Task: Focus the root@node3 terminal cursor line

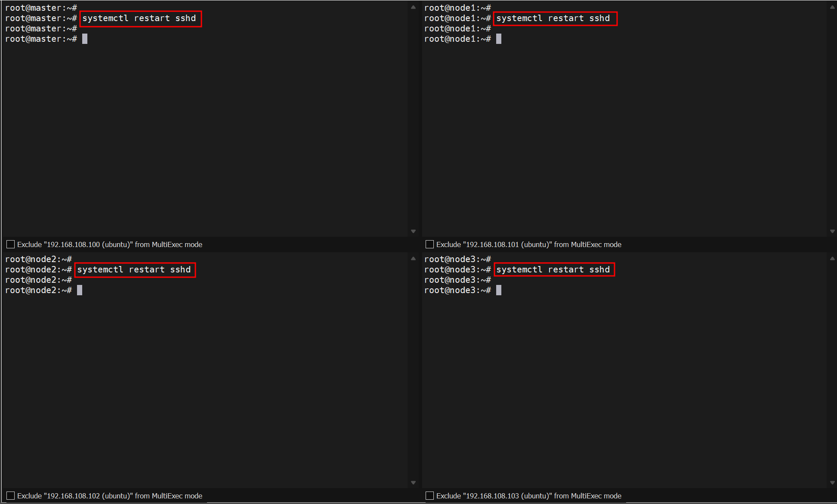Action: pyautogui.click(x=499, y=291)
